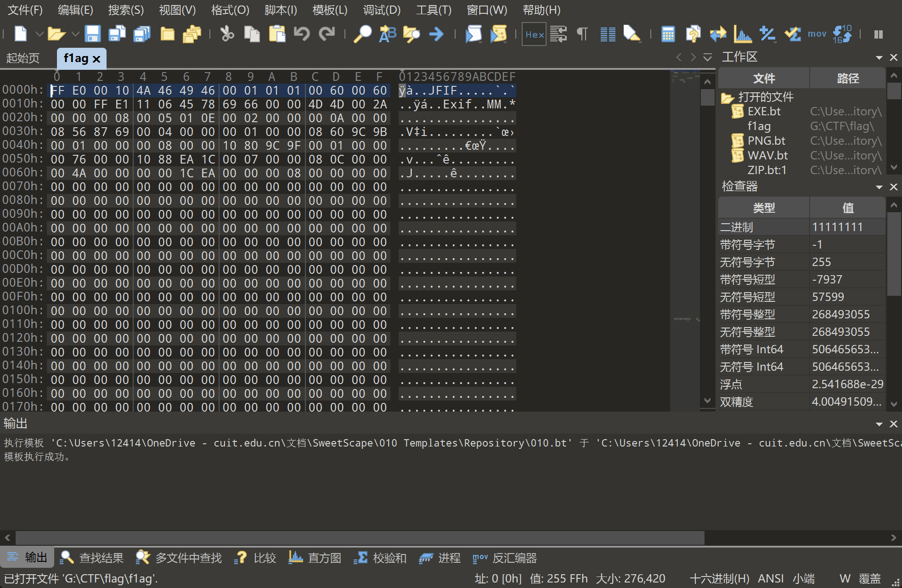The height and width of the screenshot is (588, 902).
Task: Select PNG.bt in workspace file list
Action: tap(766, 141)
